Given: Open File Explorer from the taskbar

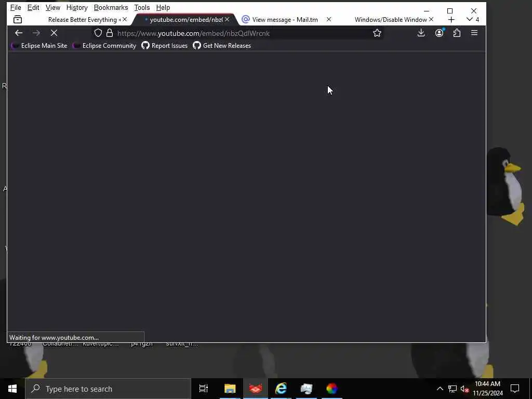Looking at the screenshot, I should point(230,389).
